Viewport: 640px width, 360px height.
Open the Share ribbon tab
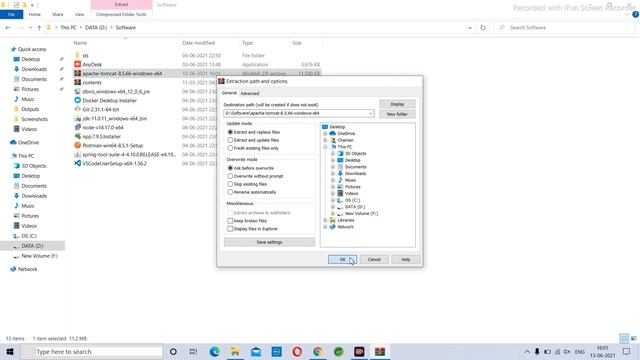point(58,14)
